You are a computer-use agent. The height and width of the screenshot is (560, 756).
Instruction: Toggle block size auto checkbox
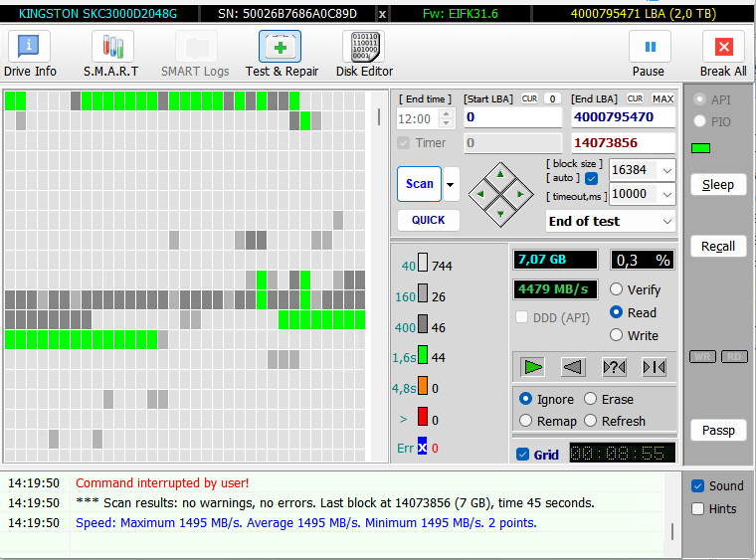click(x=591, y=178)
